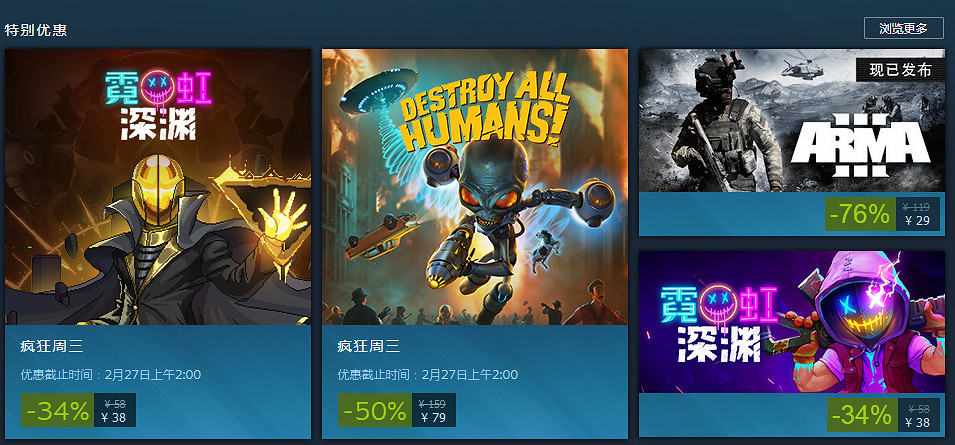Click the deadline text under Destroy All Humans

click(428, 374)
